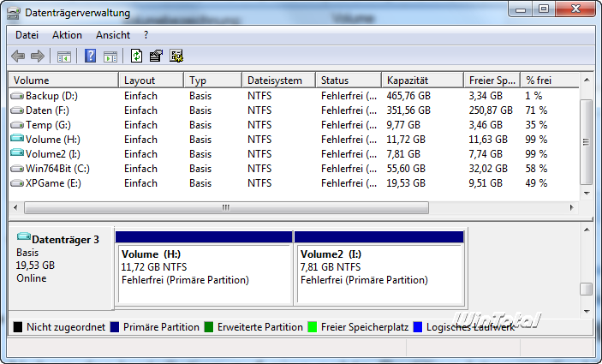The height and width of the screenshot is (364, 602).
Task: Click the Volume (H:) drive icon in list
Action: (x=17, y=138)
